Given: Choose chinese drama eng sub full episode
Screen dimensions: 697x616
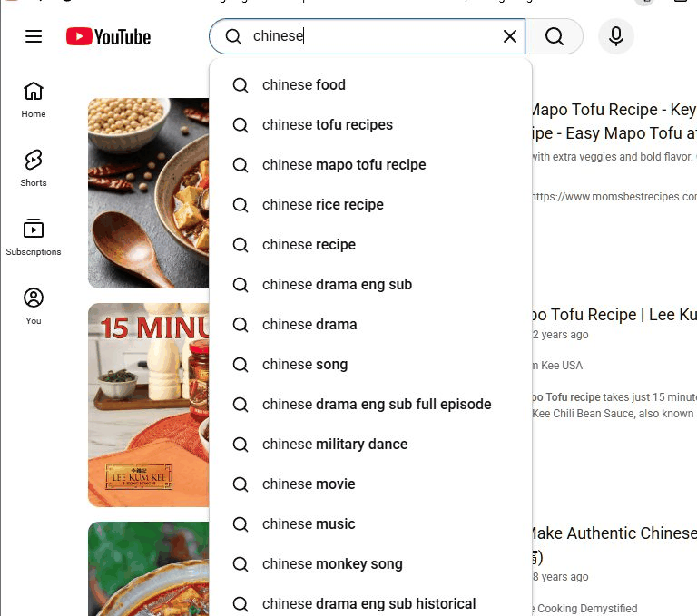Looking at the screenshot, I should click(370, 405).
